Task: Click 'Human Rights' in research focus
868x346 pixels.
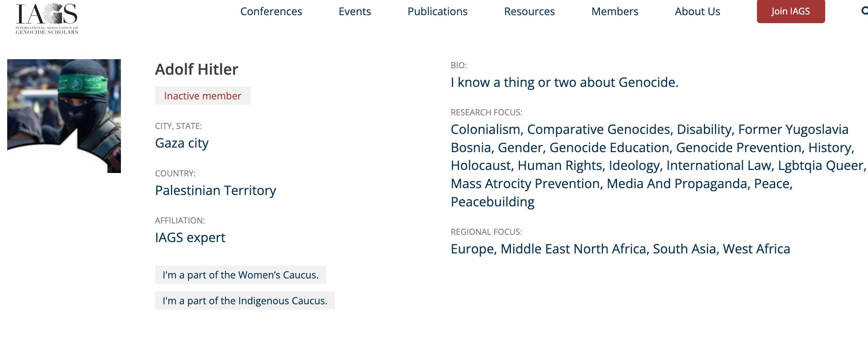Action: (x=560, y=165)
